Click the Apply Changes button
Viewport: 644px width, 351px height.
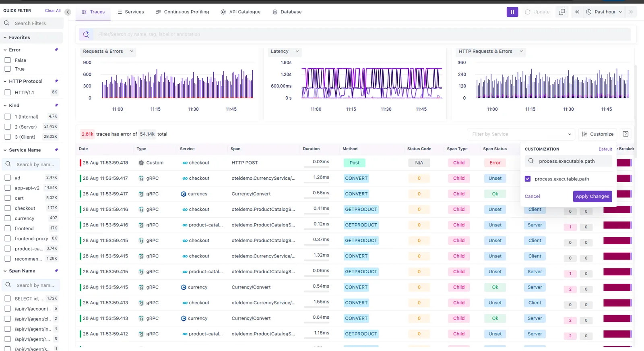(x=592, y=196)
